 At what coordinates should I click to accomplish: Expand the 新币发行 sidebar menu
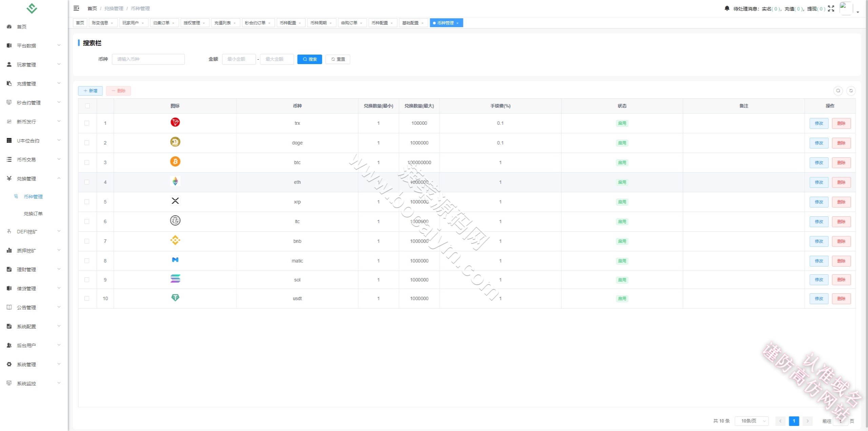34,121
